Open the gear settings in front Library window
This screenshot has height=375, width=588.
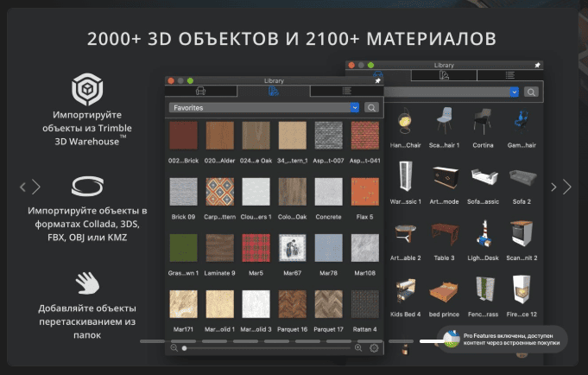tap(374, 348)
